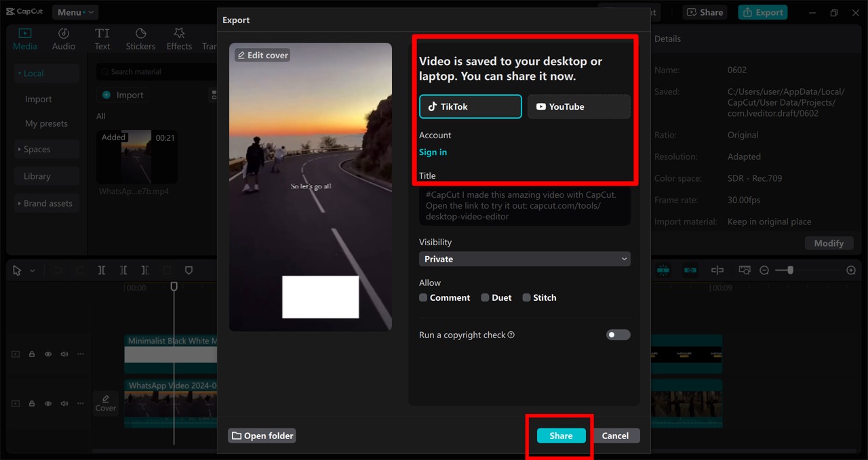Viewport: 868px width, 460px height.
Task: Open more options for WhatsApp Video track
Action: 81,403
